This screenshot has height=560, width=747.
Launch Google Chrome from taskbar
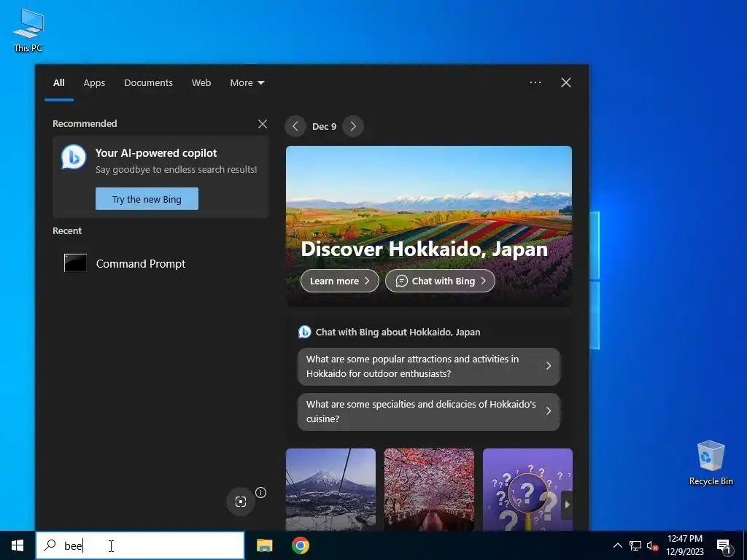tap(300, 545)
